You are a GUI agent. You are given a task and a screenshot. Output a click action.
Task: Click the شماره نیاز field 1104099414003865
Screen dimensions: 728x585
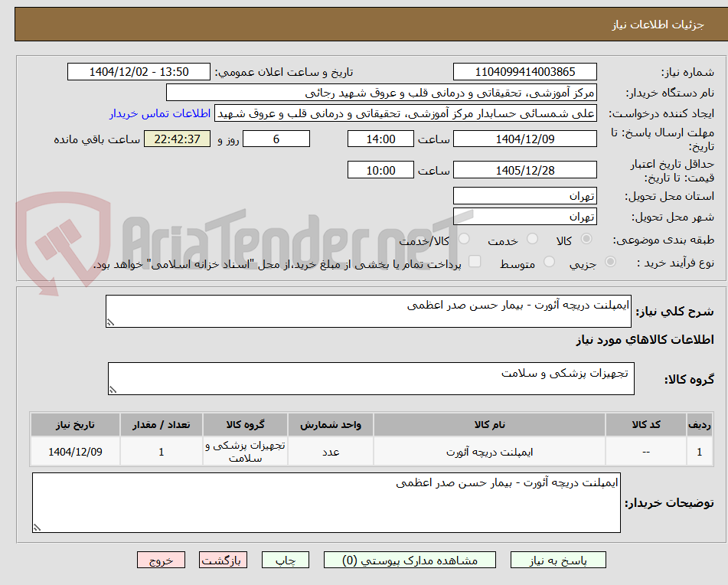point(524,72)
